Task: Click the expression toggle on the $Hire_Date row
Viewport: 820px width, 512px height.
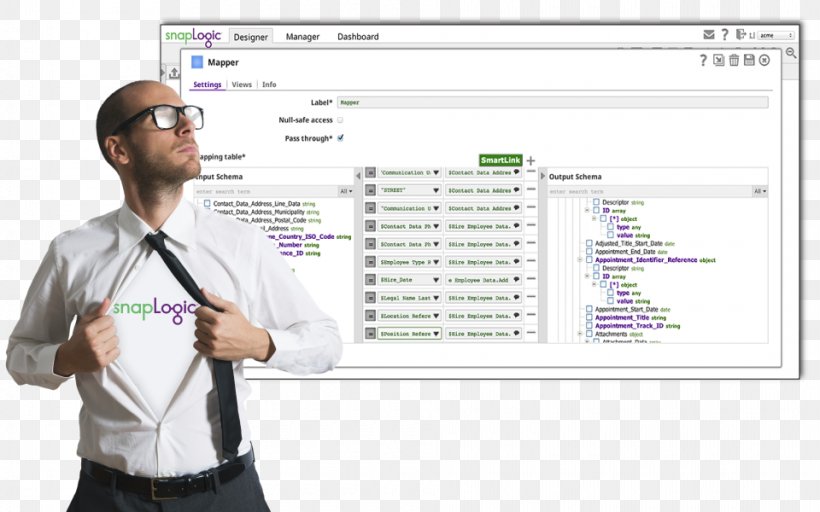Action: click(370, 280)
